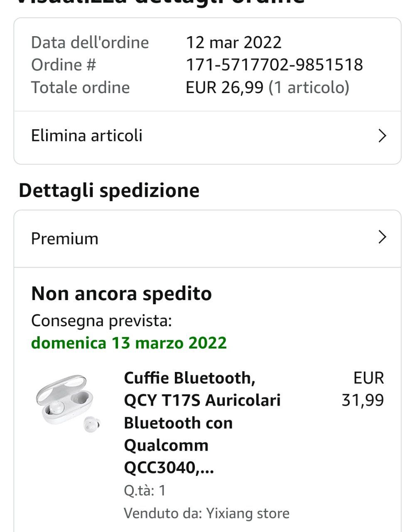Select order number 171-5717702-9851518
415x532 pixels.
click(274, 65)
